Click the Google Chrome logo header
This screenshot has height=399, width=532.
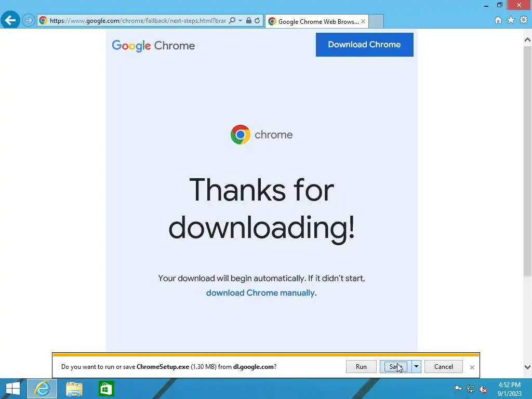(x=153, y=46)
